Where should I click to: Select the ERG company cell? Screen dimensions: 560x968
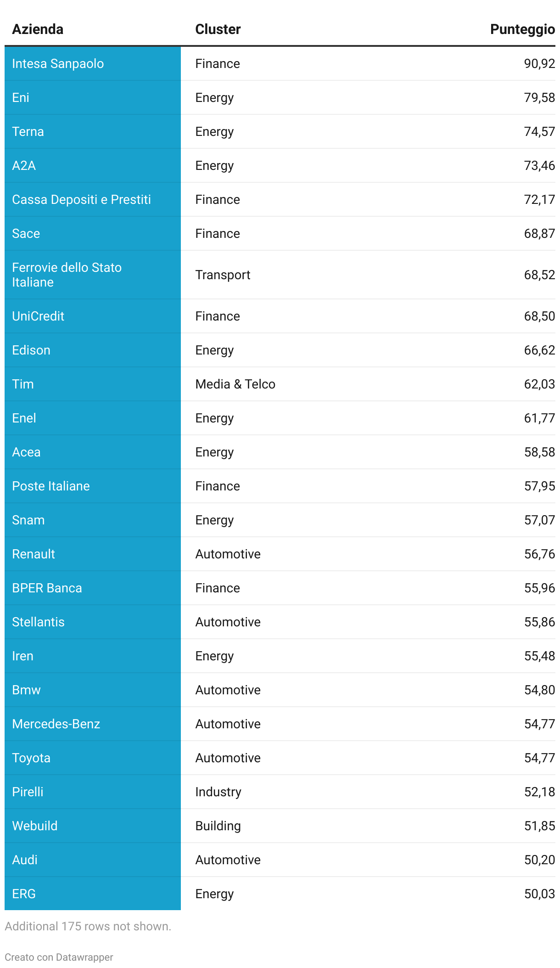click(24, 894)
